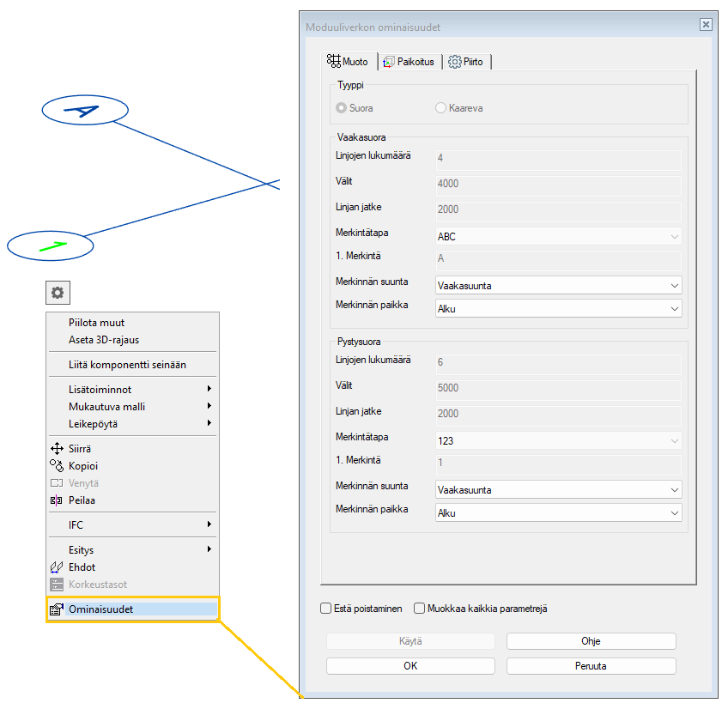Click Vaakasuora Linjan jatke field
The image size is (728, 709).
559,211
